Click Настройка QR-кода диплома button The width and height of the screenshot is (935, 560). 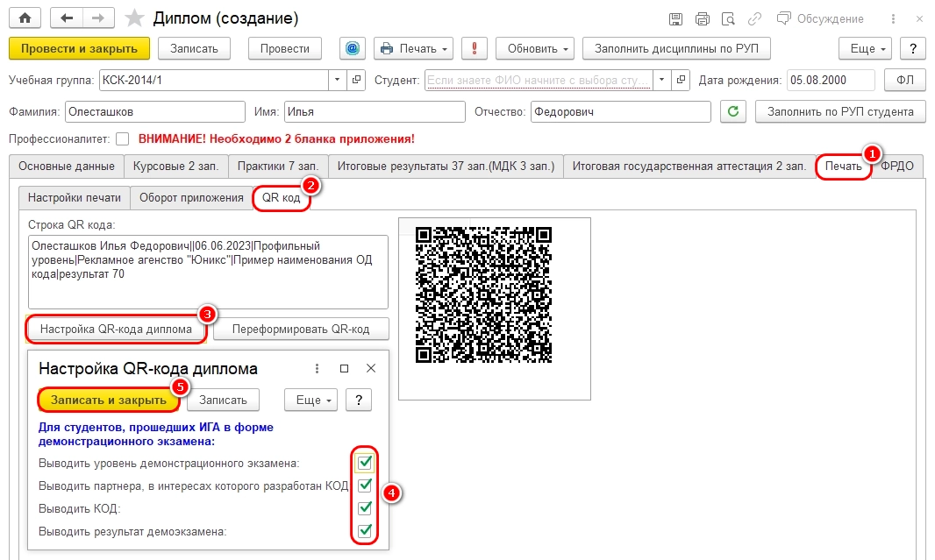coord(117,329)
